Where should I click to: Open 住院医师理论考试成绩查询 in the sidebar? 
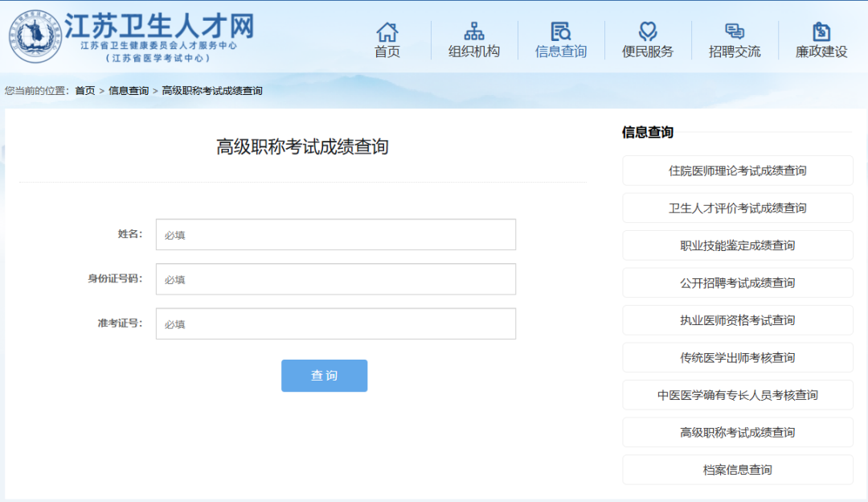(737, 171)
